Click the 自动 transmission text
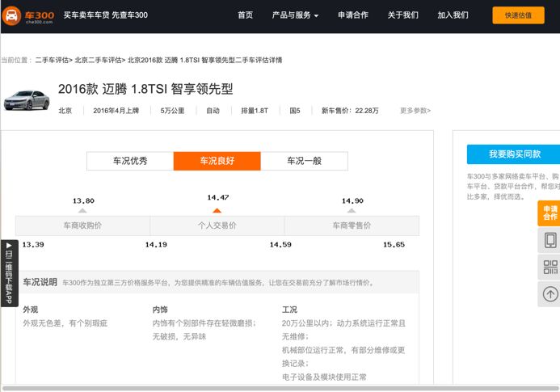This screenshot has width=560, height=392. [213, 111]
